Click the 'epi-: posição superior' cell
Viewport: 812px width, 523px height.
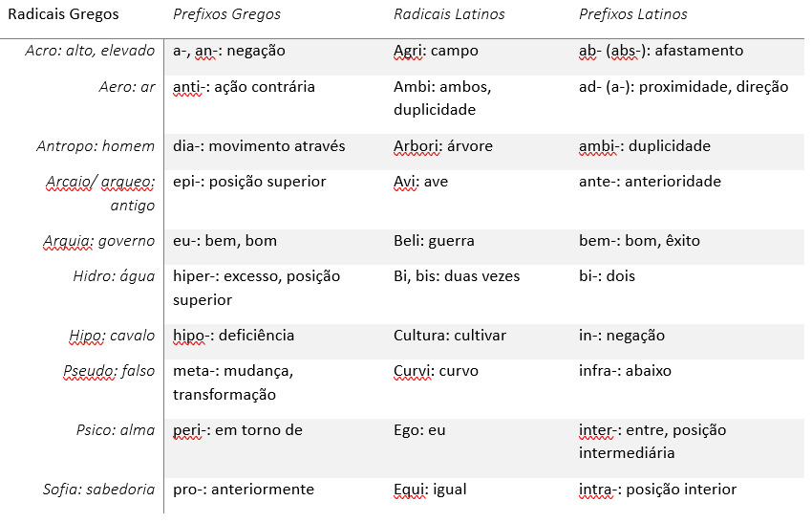(249, 182)
